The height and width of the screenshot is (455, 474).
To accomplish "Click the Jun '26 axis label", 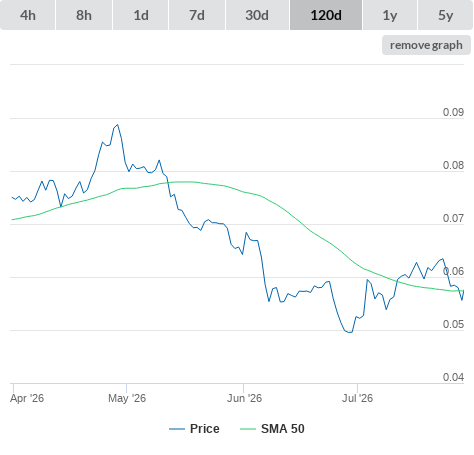I will (244, 398).
